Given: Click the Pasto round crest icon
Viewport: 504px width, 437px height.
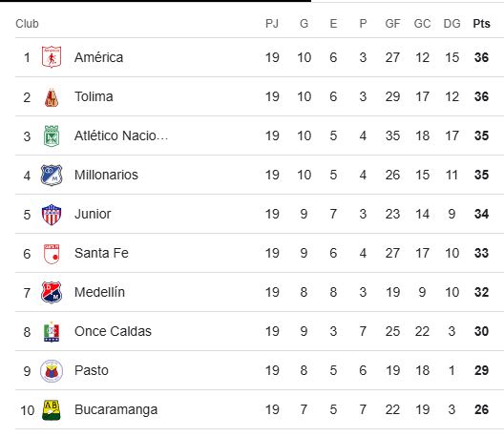Looking at the screenshot, I should tap(52, 371).
